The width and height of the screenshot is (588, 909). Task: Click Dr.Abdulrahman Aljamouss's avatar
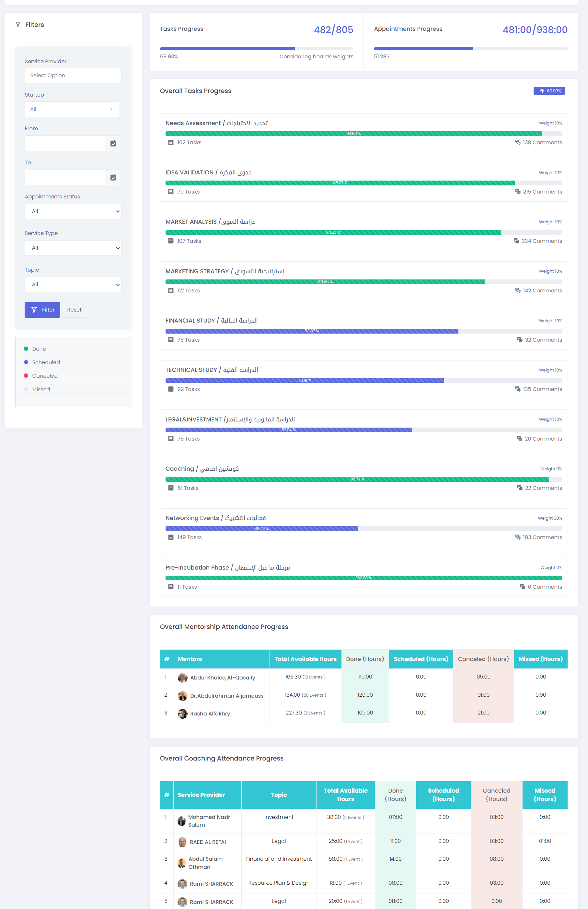tap(183, 696)
